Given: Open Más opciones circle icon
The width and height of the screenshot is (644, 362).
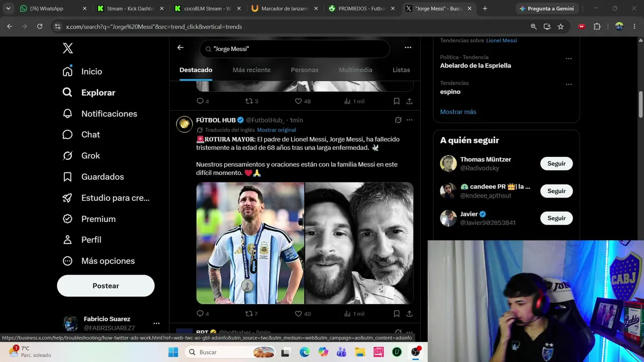Looking at the screenshot, I should point(67,261).
